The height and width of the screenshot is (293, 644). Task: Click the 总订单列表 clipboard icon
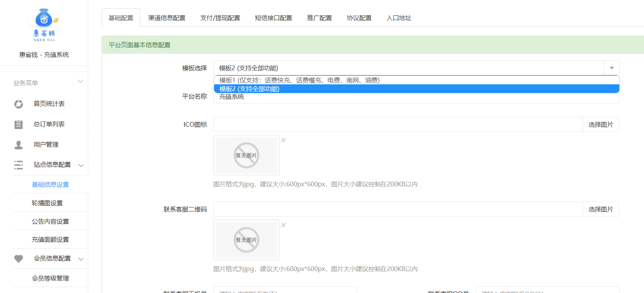point(18,124)
